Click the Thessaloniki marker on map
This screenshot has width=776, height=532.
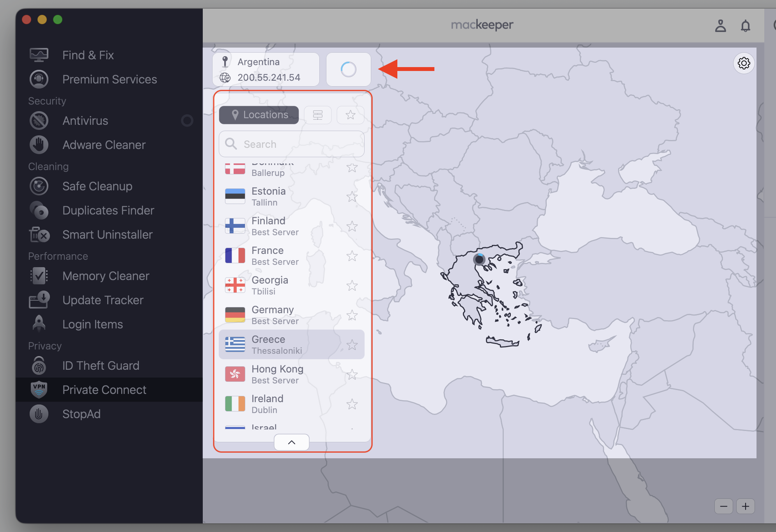click(x=479, y=259)
